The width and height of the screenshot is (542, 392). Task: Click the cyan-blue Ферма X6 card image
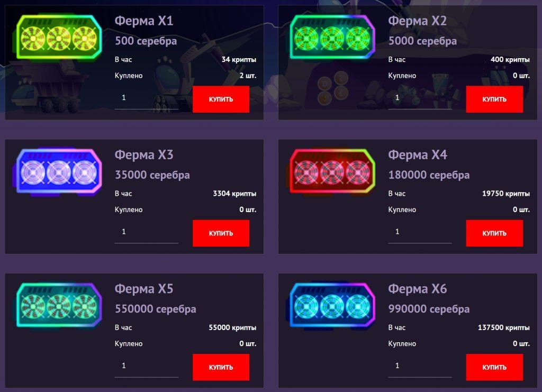332,305
